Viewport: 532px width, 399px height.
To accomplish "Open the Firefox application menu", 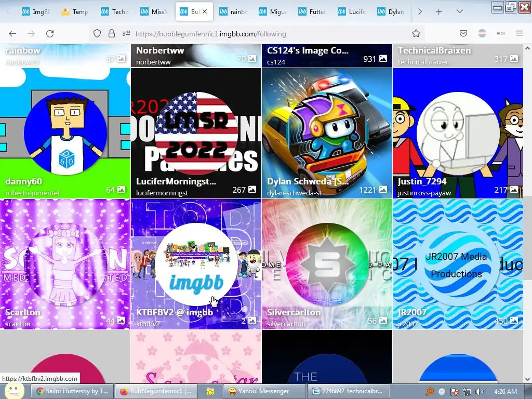I will tap(520, 33).
